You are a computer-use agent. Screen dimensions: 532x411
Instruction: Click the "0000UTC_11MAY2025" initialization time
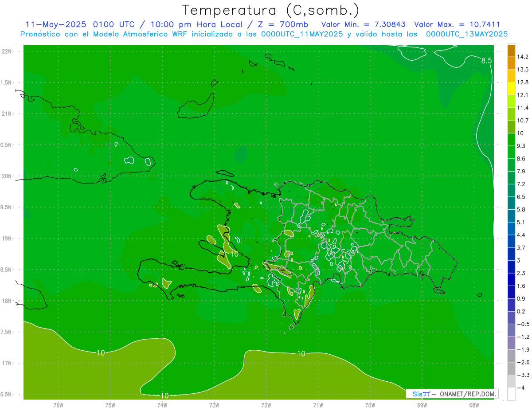pos(302,34)
